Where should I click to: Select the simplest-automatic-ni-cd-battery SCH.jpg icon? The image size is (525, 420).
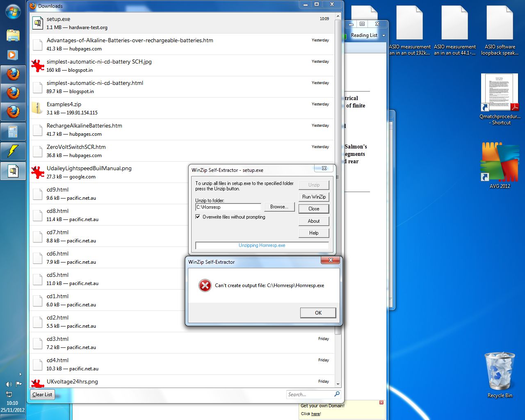pos(38,66)
